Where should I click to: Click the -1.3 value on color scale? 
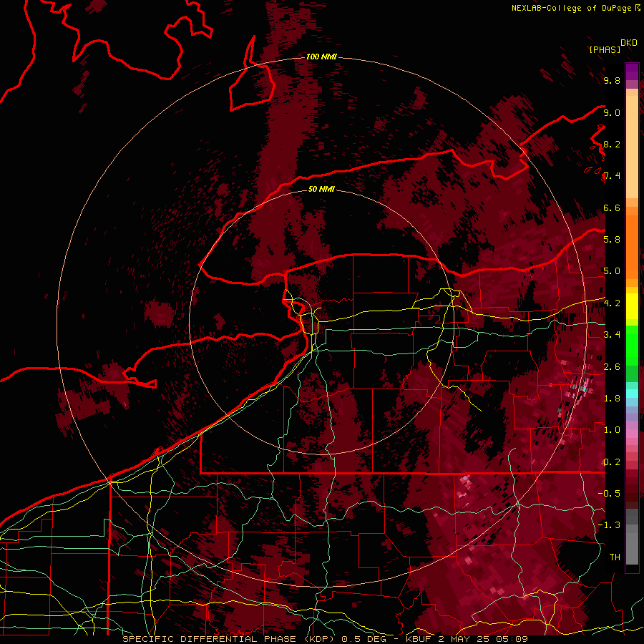coord(609,525)
